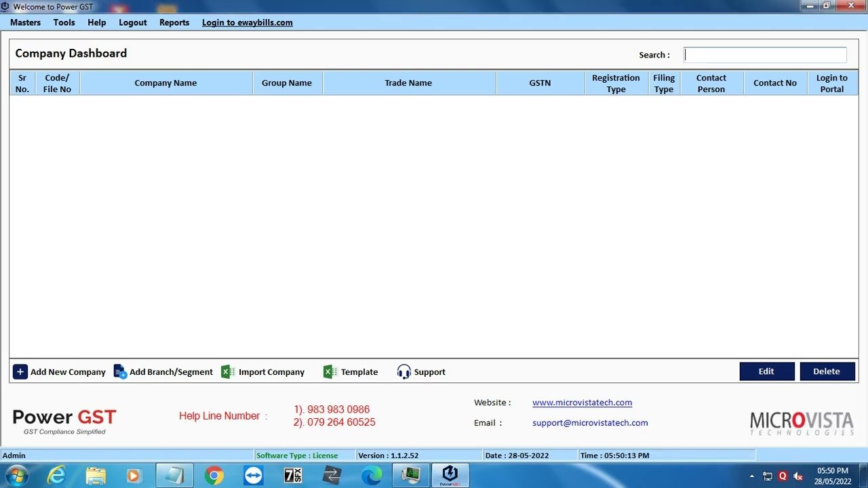This screenshot has width=868, height=488.
Task: Click the Login to Portal column header
Action: (x=832, y=83)
